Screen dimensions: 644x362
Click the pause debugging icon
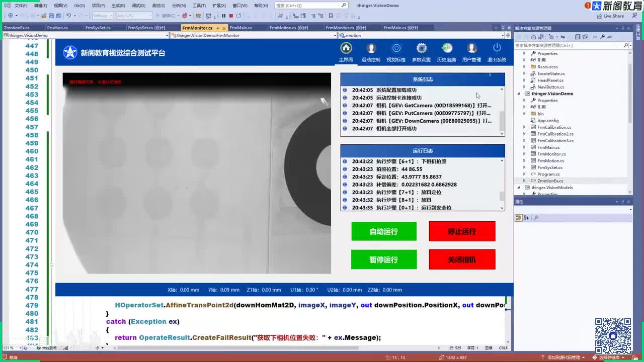[224, 16]
